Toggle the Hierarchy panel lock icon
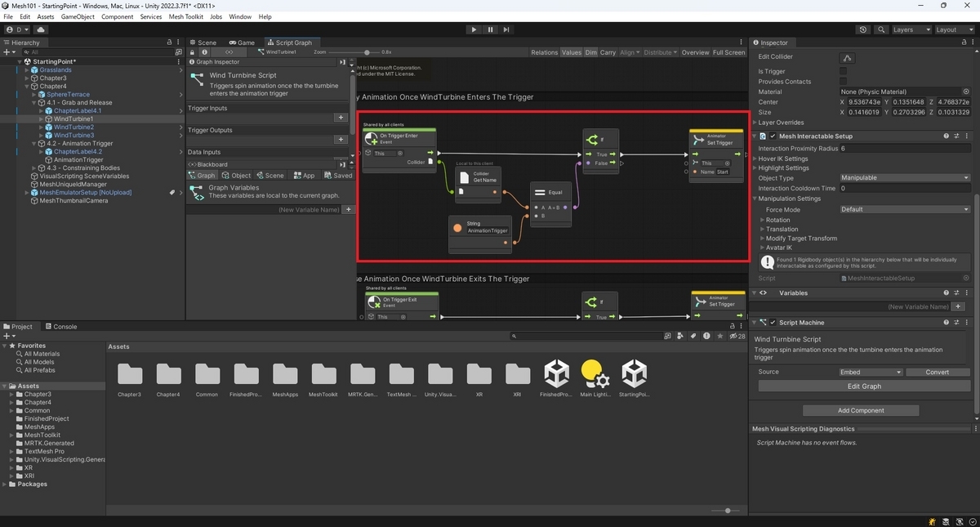This screenshot has height=527, width=980. coord(169,42)
